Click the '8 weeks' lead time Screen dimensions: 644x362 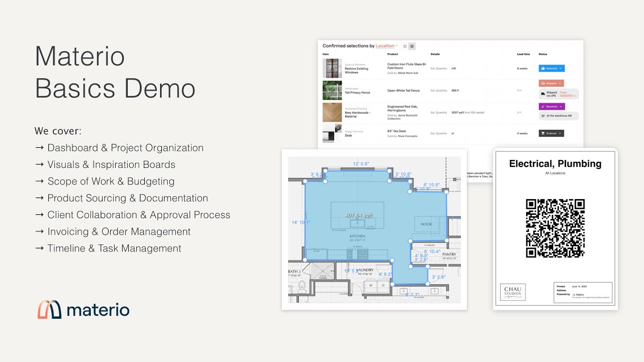click(522, 68)
